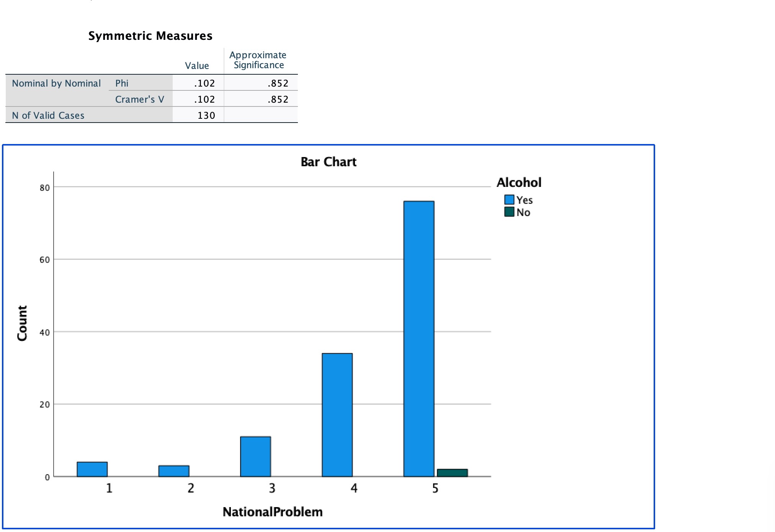This screenshot has height=532, width=775.
Task: Click the 130 valid cases cell
Action: click(x=206, y=115)
